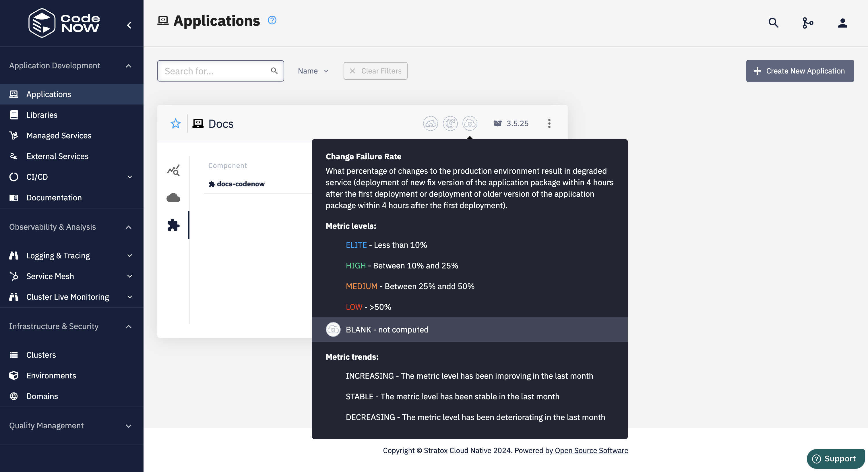Select the cloud deployments tab icon
This screenshot has height=472, width=868.
coord(173,198)
